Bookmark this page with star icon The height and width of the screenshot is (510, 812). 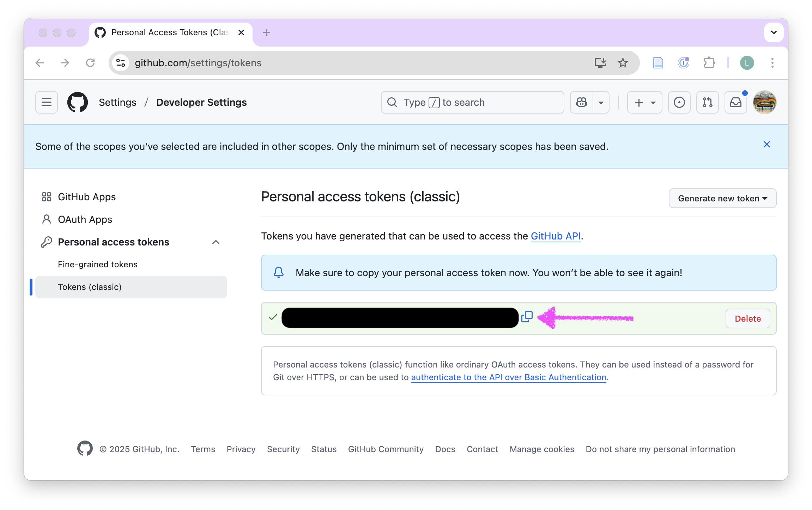623,63
